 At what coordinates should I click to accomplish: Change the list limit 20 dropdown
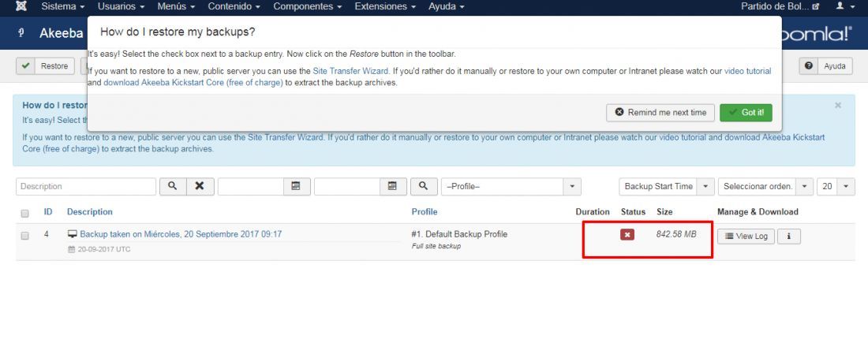(836, 186)
